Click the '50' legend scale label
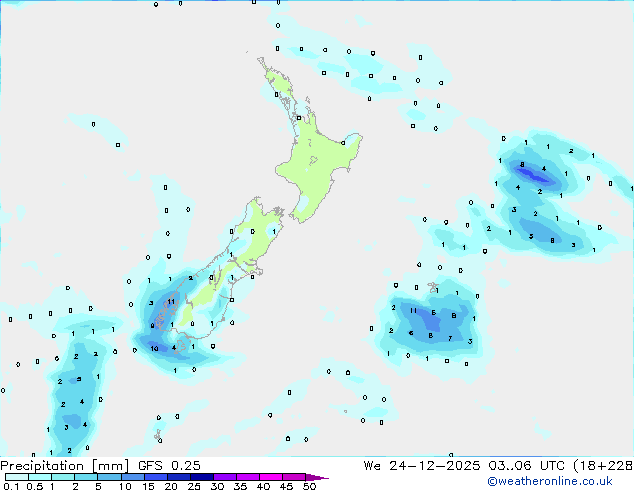 [309, 486]
